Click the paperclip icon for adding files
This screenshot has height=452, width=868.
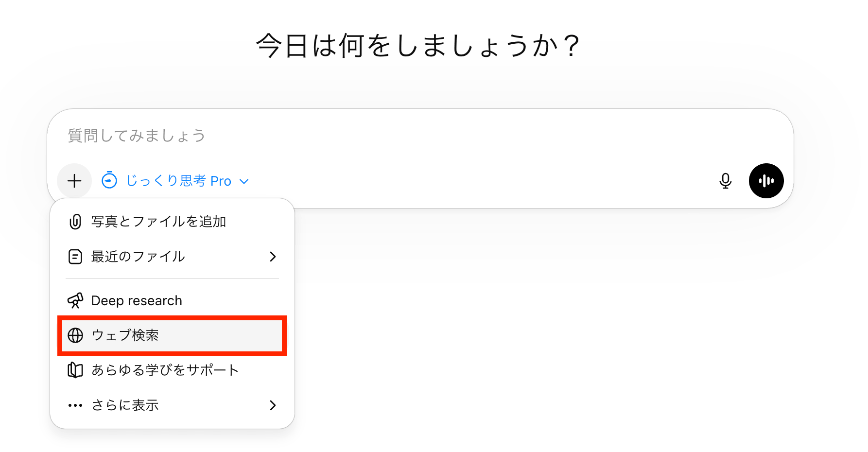pos(75,222)
